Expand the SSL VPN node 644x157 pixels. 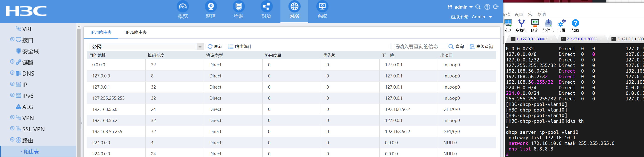pyautogui.click(x=12, y=128)
